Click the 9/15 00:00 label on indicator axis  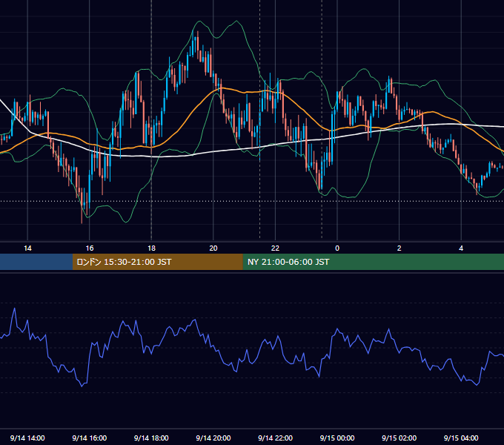click(337, 438)
